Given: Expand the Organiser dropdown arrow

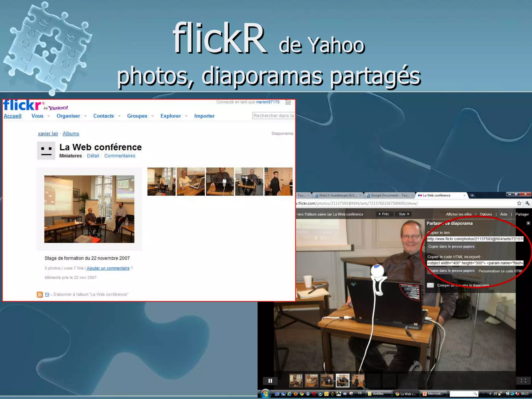Looking at the screenshot, I should 85,116.
